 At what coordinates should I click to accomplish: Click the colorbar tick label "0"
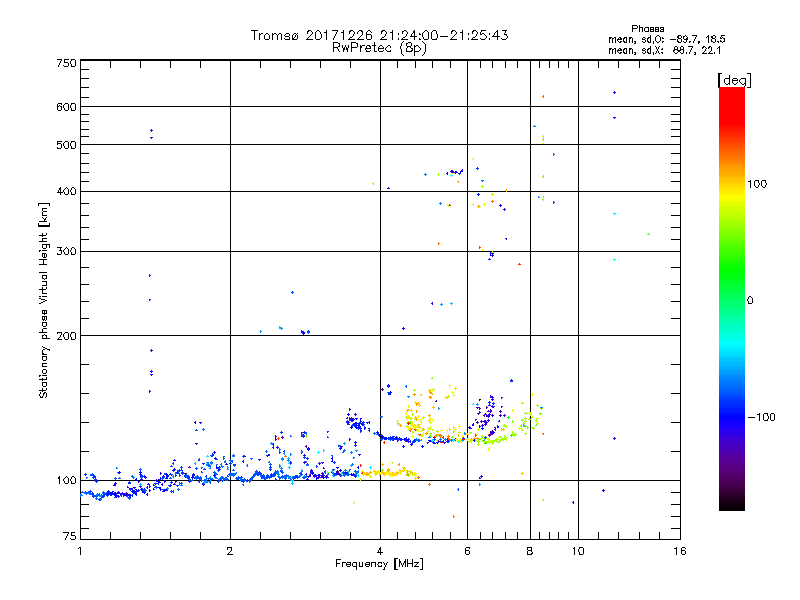[x=750, y=301]
